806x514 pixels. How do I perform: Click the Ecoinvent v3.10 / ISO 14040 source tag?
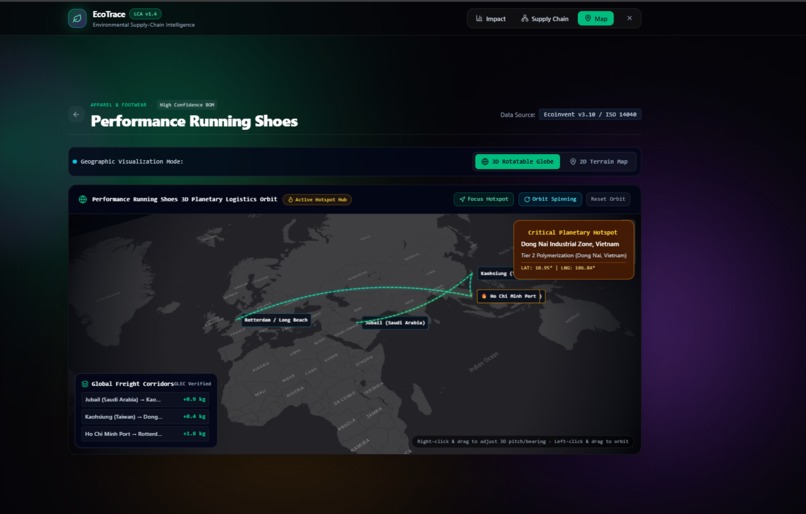590,115
